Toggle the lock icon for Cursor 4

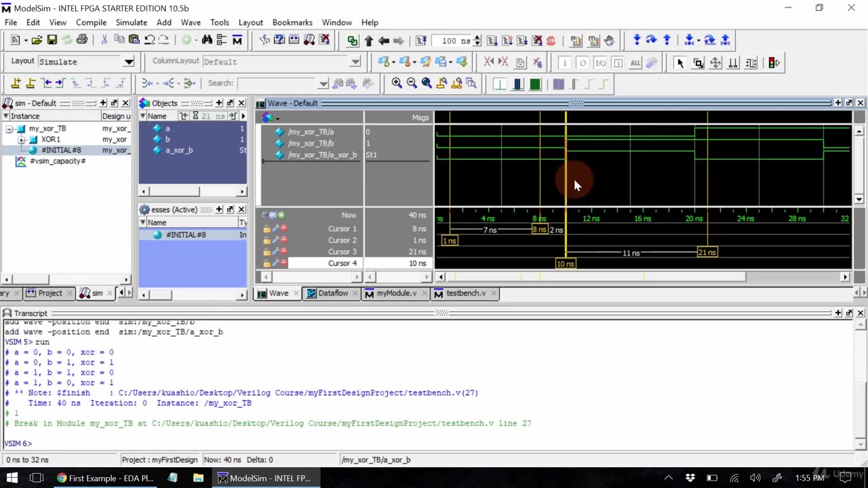(267, 264)
